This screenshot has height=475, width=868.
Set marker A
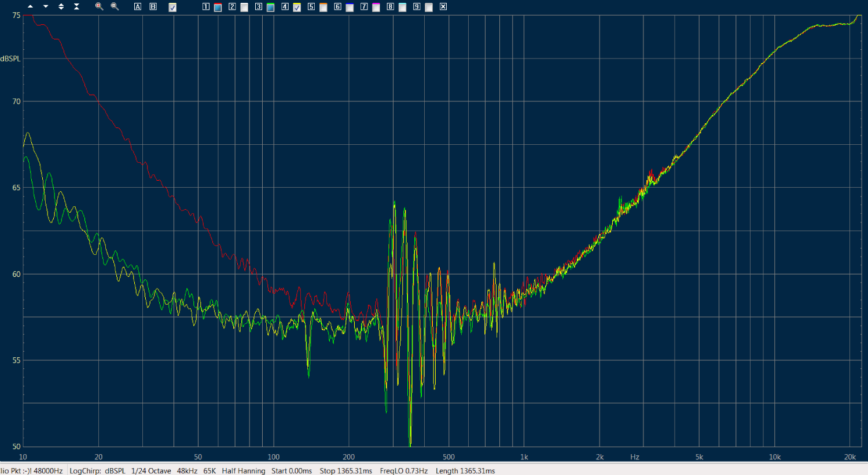coord(138,7)
